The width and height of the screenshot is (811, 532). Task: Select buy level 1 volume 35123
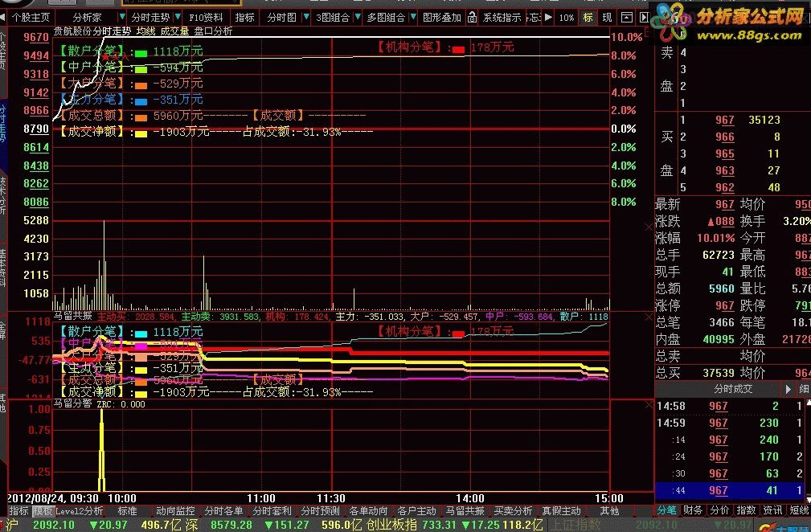click(x=764, y=120)
